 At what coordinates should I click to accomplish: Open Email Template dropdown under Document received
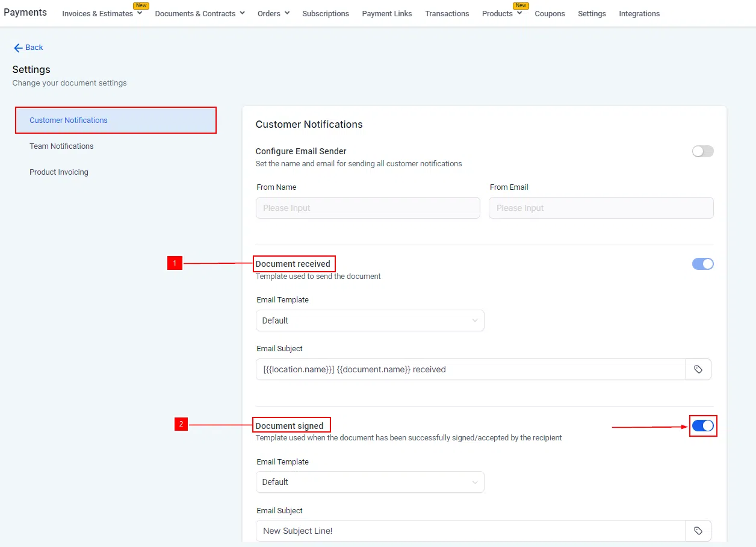[x=370, y=320]
